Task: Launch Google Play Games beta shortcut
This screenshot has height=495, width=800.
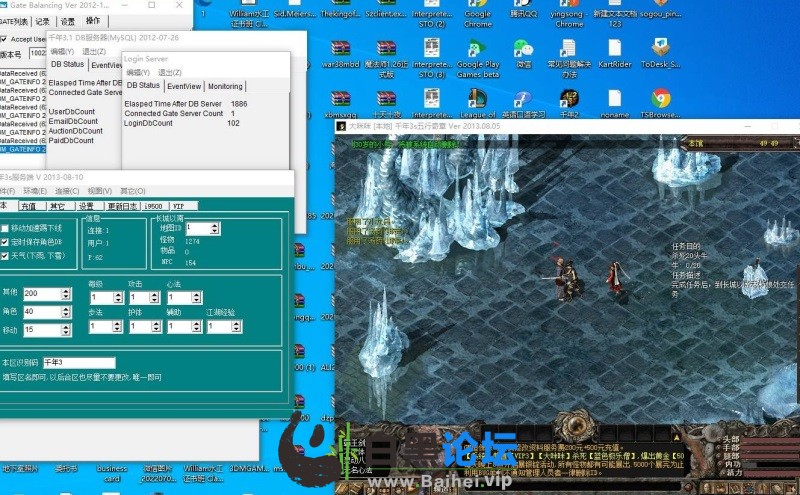Action: click(478, 58)
